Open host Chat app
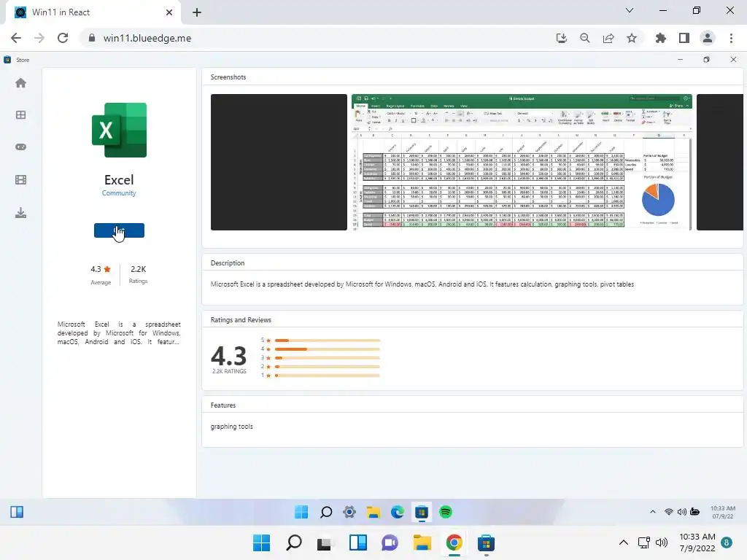The height and width of the screenshot is (560, 747). (x=390, y=542)
